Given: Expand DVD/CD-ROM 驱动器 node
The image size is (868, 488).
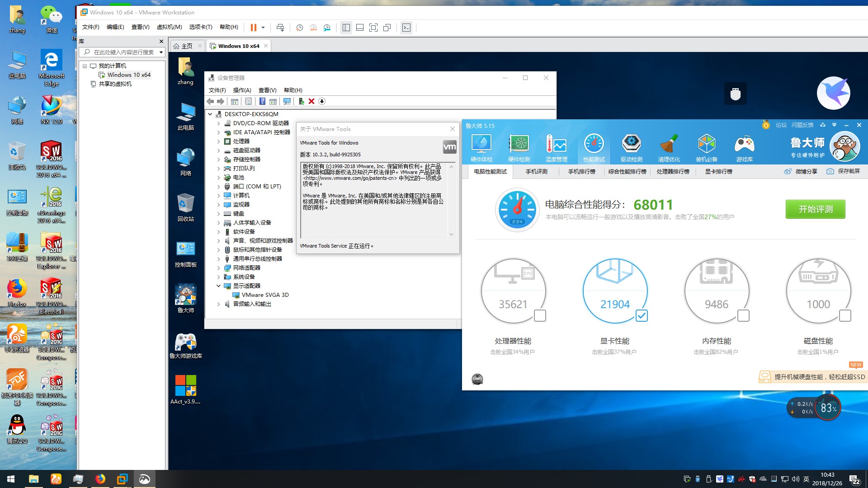Looking at the screenshot, I should (218, 123).
